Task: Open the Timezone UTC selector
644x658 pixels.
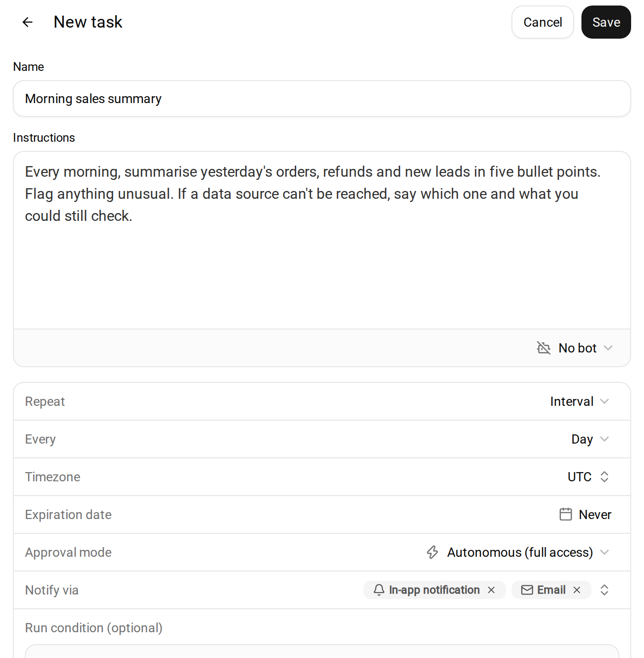Action: tap(588, 477)
